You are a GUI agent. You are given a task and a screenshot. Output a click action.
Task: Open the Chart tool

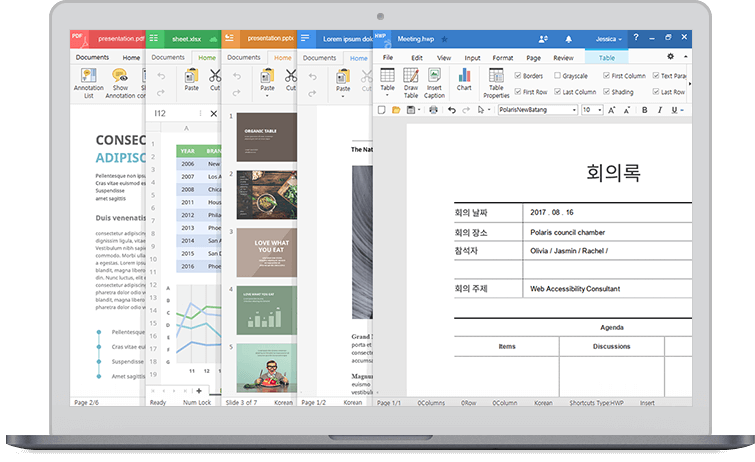[464, 80]
